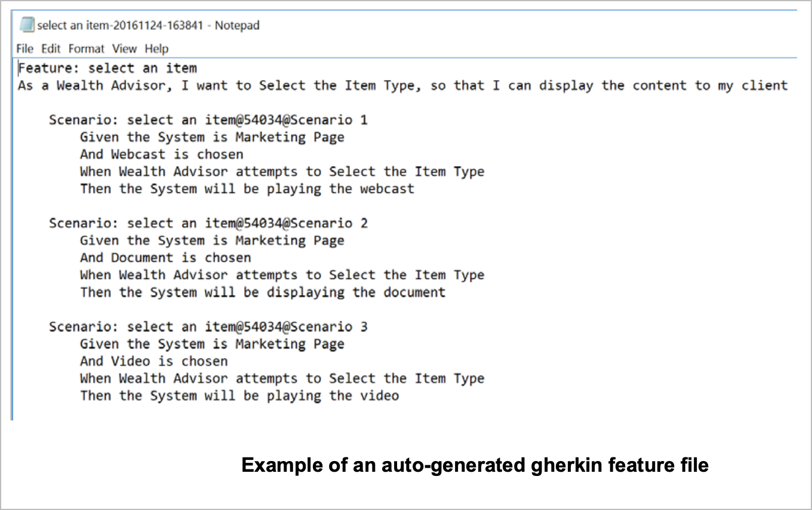Click the Notepad window title text
This screenshot has height=510, width=812.
click(148, 26)
